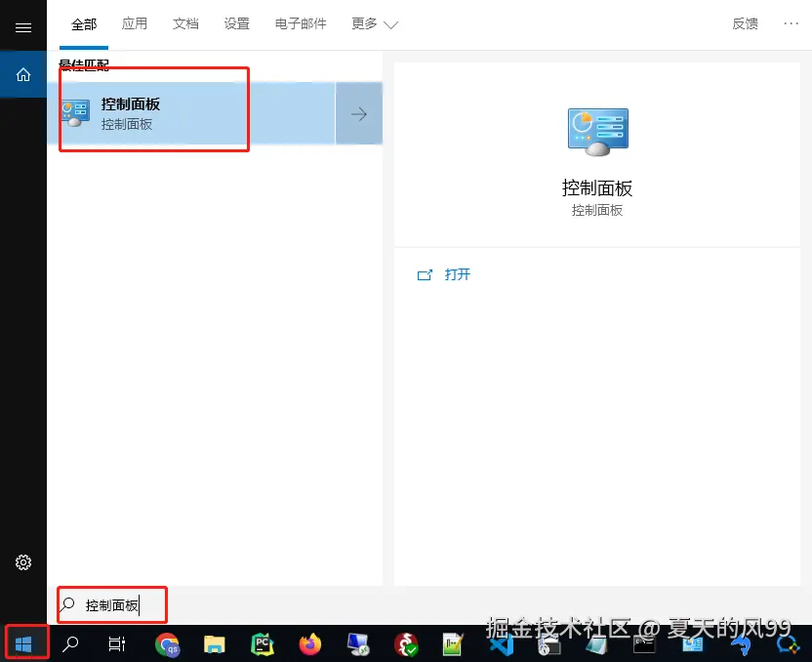Switch to the 设置 tab

236,23
